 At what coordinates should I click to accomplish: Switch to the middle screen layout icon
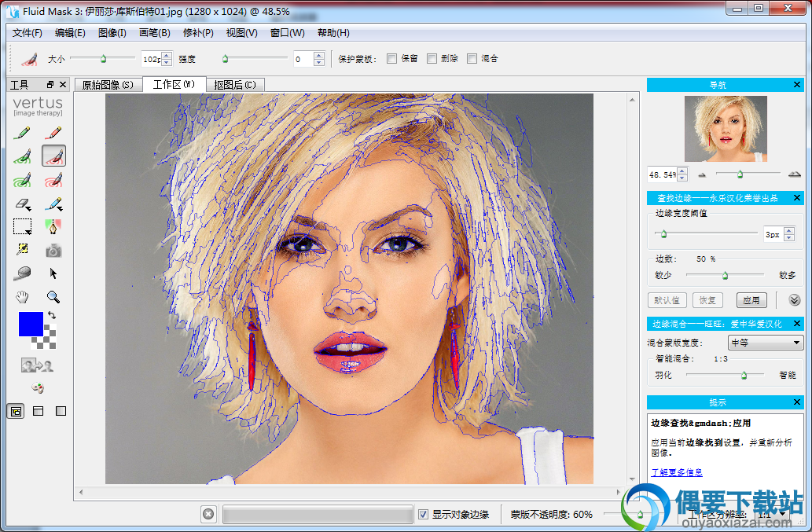(38, 411)
